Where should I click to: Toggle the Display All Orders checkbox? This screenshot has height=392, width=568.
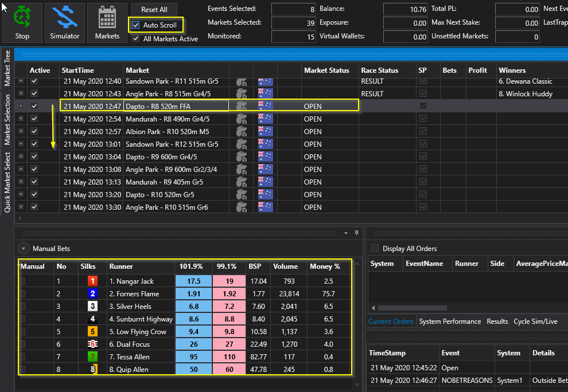click(375, 248)
